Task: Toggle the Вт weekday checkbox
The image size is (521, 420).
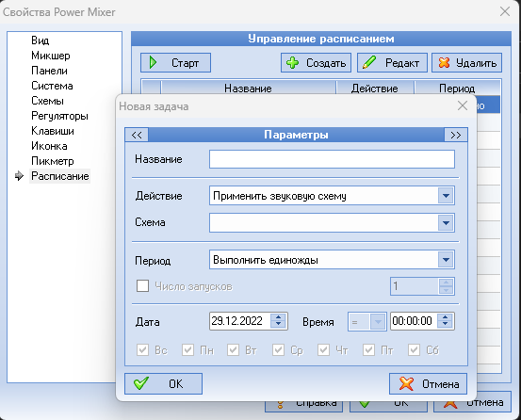Action: [x=234, y=350]
